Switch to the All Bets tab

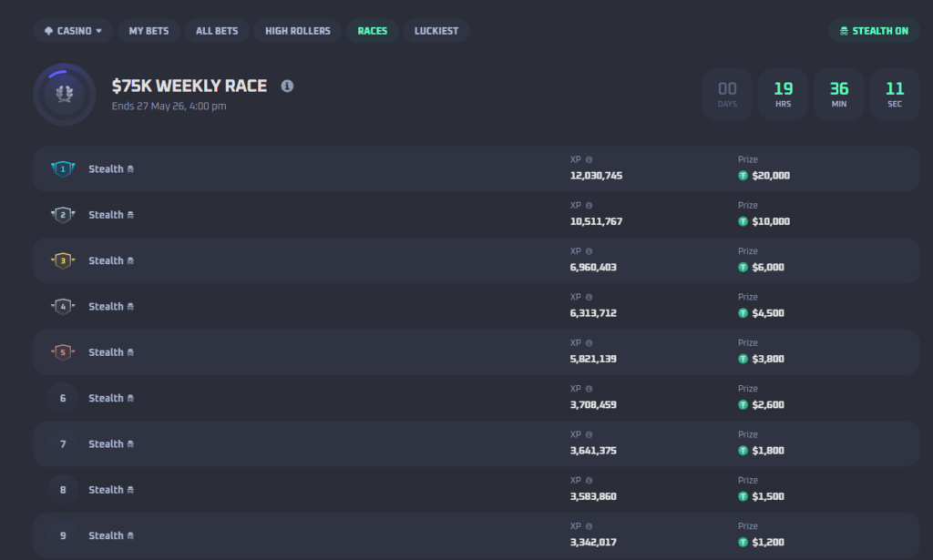(217, 31)
